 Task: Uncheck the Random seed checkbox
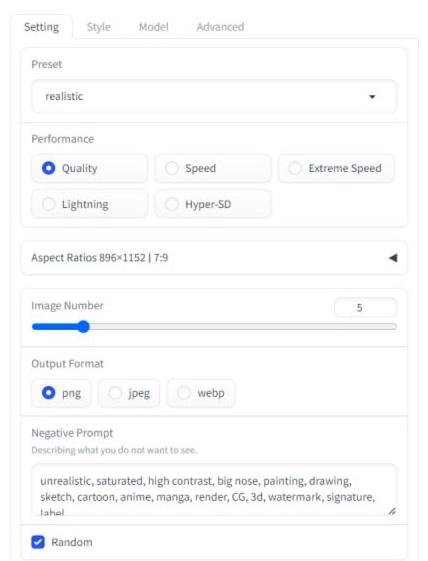coord(38,542)
